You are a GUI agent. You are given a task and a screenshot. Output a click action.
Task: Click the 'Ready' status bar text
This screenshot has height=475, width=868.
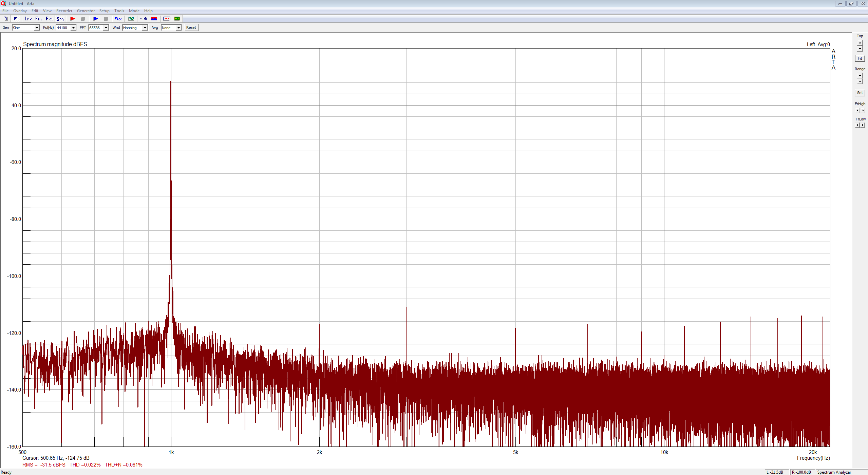click(6, 472)
